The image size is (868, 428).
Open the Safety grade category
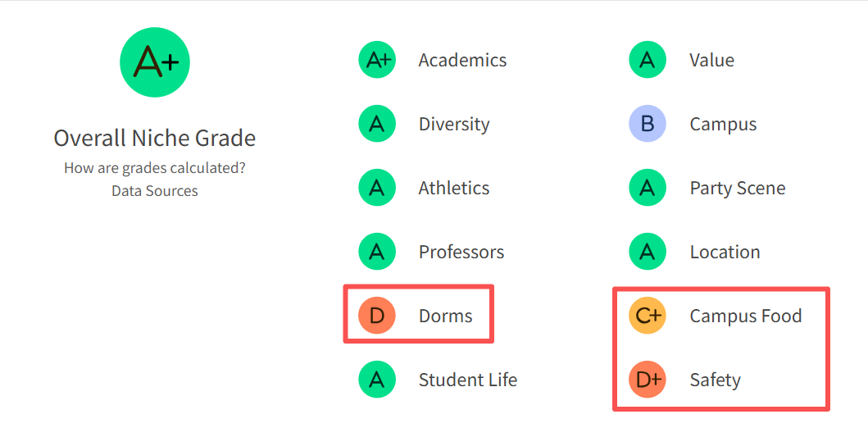[x=715, y=380]
